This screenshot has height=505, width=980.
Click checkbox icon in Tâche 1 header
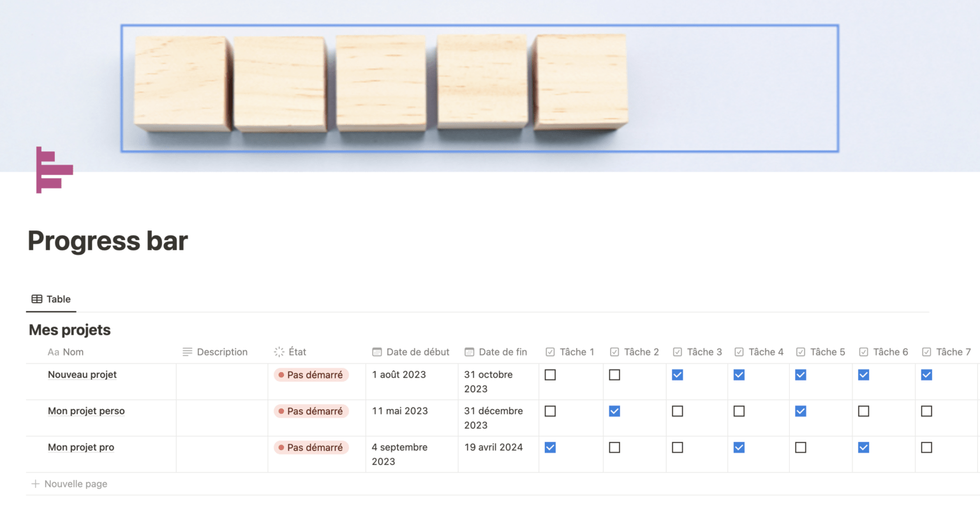[x=550, y=352]
